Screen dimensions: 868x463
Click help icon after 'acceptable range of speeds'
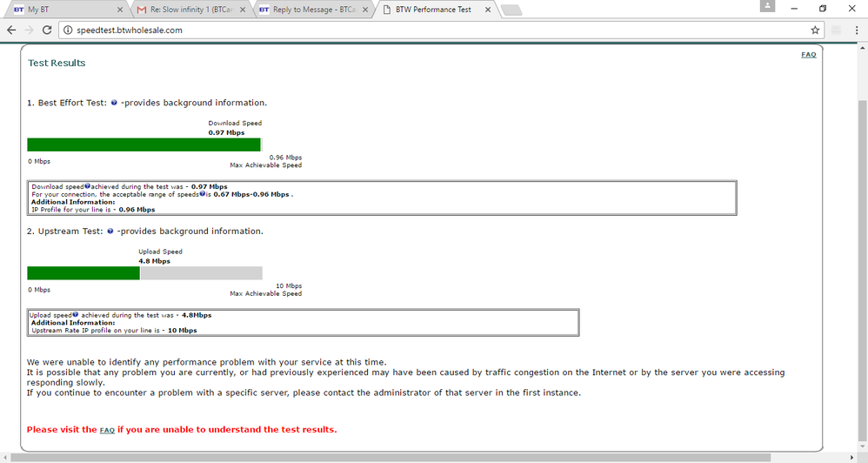[x=202, y=194]
